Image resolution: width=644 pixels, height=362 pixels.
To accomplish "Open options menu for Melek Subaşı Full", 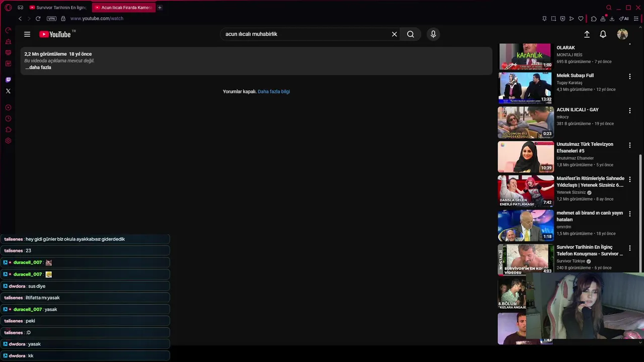I will (629, 76).
